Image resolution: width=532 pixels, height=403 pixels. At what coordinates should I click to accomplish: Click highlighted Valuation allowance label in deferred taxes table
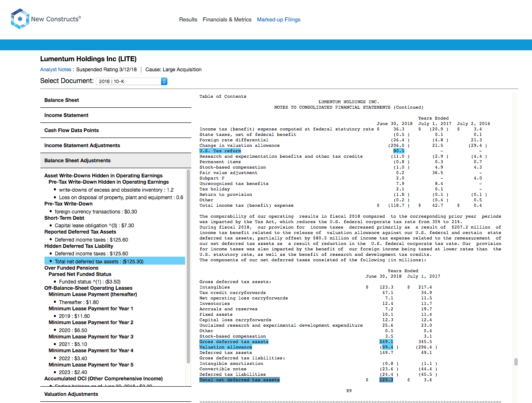pos(226,347)
